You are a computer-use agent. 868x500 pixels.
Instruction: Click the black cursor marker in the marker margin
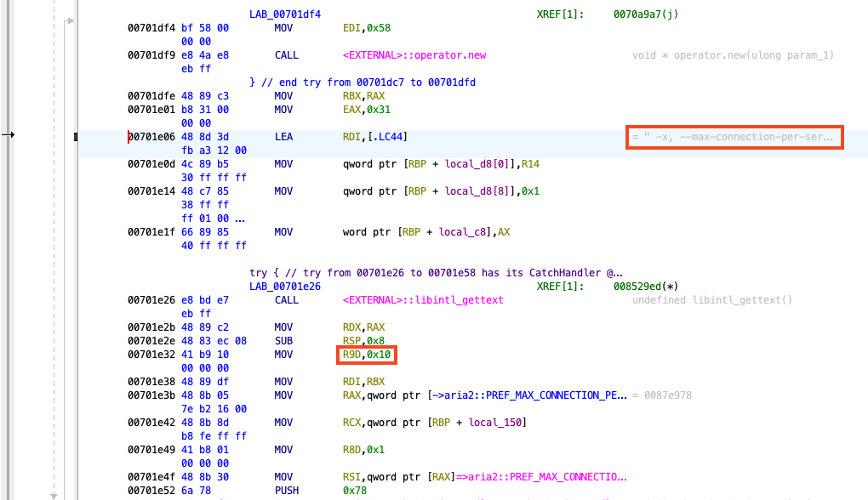point(76,135)
